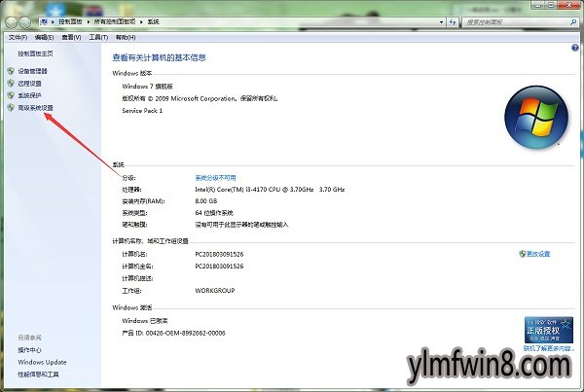
Task: Click the Service Pack 1 text
Action: click(x=142, y=111)
